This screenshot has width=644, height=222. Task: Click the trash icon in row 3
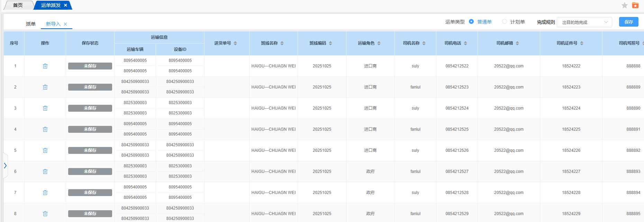click(45, 108)
